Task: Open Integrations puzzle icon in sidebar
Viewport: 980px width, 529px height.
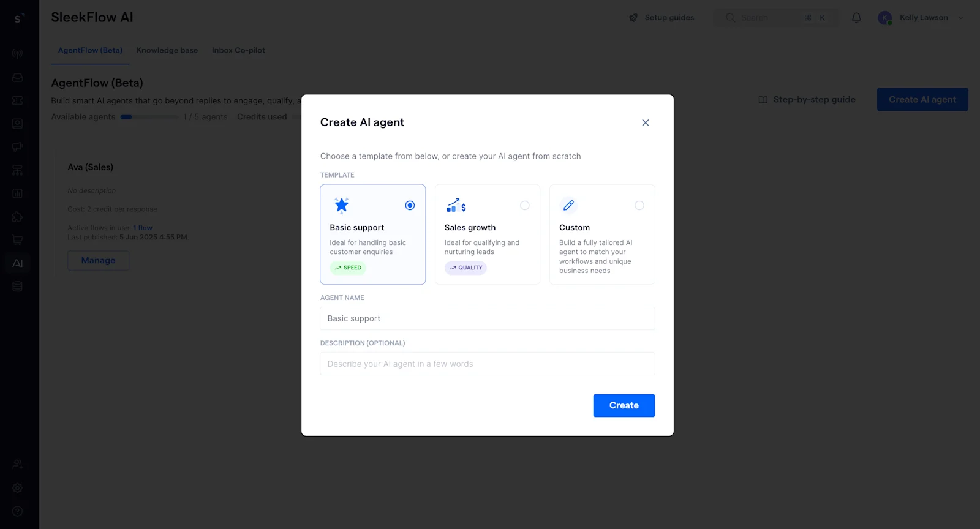Action: pos(18,217)
